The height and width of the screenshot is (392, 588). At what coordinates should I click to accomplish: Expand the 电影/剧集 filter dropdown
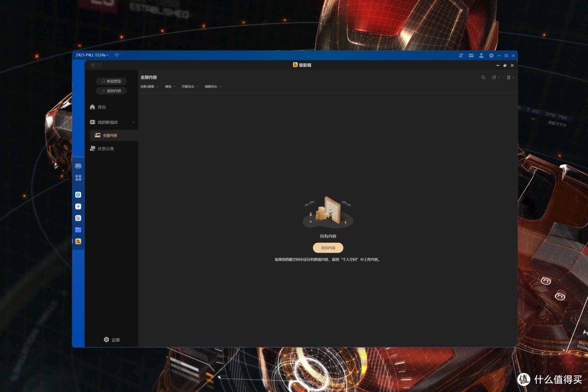[149, 87]
